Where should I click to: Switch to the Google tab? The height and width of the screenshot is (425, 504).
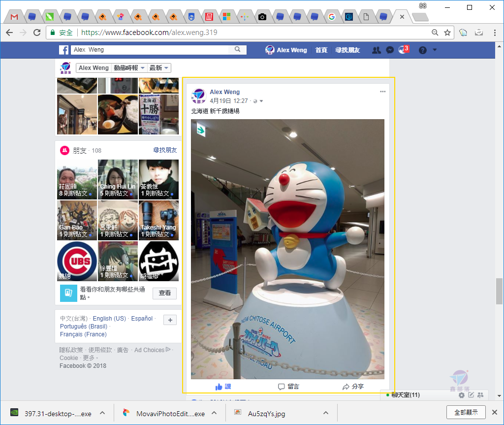[332, 17]
